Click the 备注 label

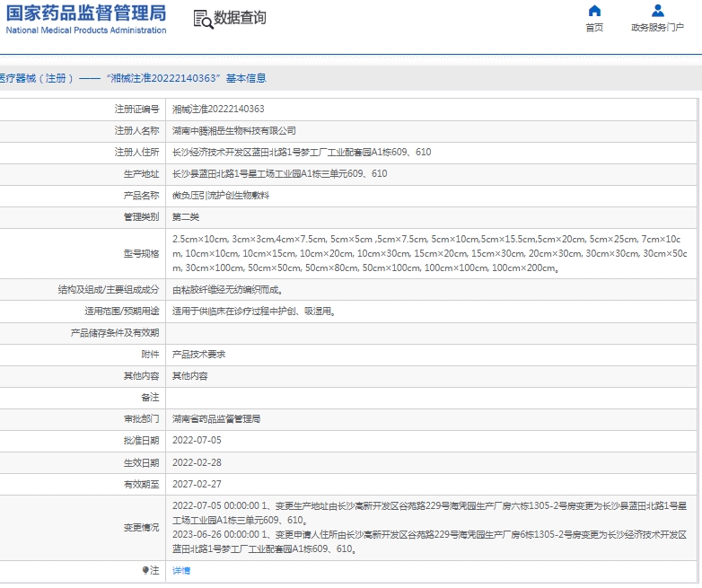(x=151, y=397)
